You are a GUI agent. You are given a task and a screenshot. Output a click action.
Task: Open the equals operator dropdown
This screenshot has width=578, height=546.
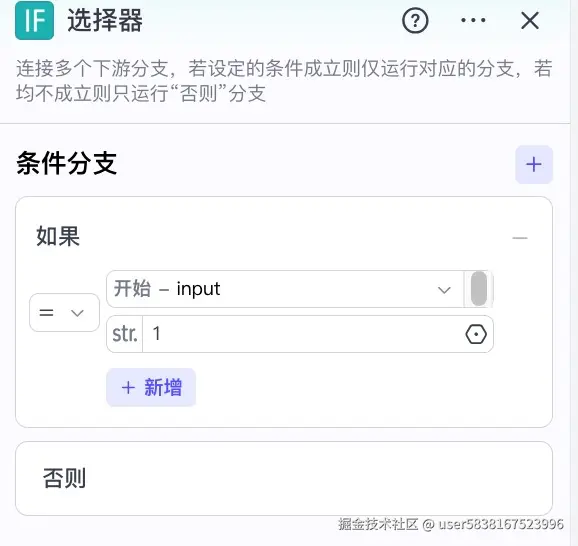[65, 313]
